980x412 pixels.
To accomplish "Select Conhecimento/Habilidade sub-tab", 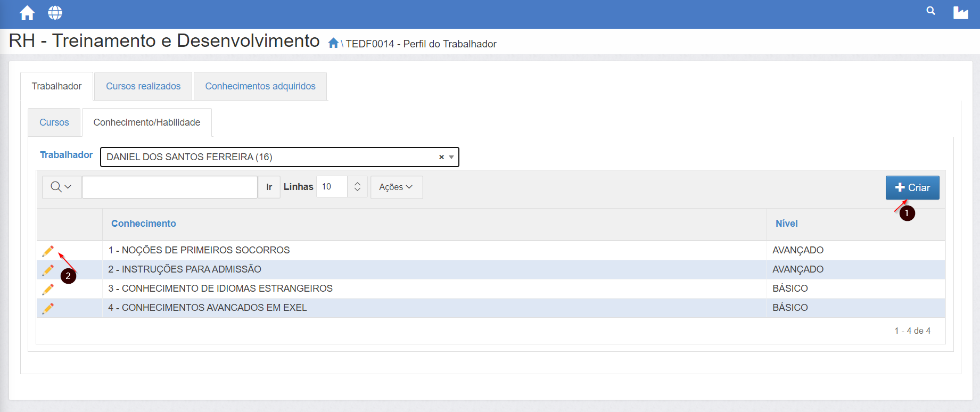I will [147, 122].
